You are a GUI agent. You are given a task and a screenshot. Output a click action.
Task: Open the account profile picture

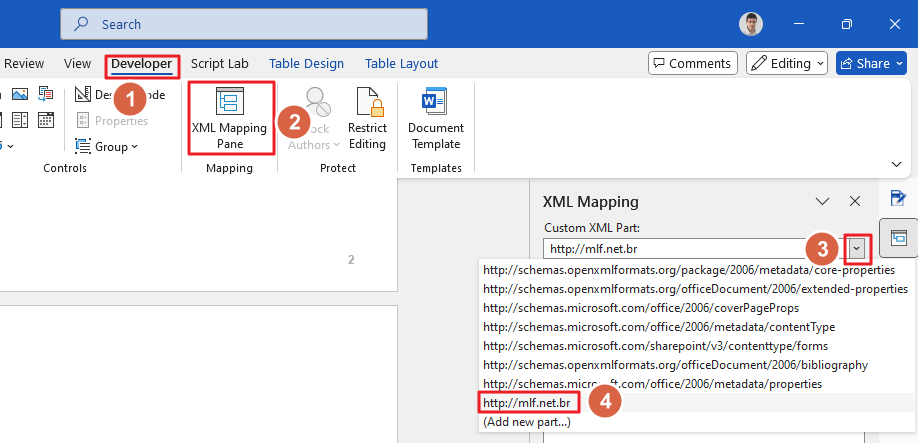click(x=751, y=24)
